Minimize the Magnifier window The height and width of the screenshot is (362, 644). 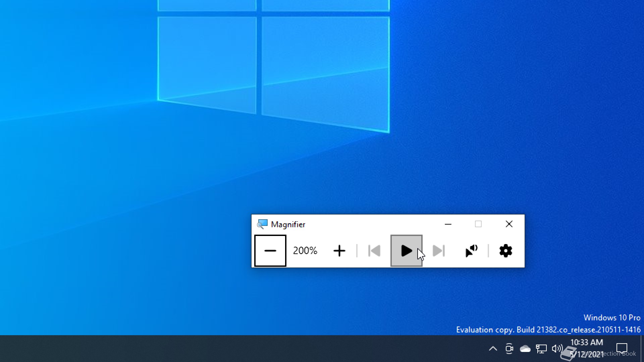(x=448, y=224)
